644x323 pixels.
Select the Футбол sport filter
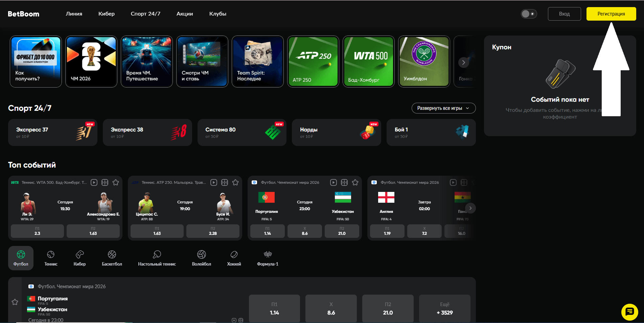21,258
